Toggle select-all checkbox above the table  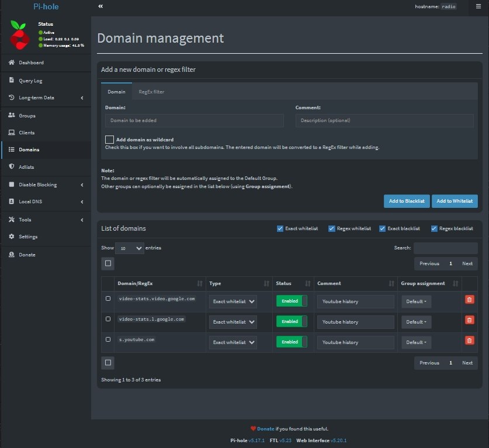pos(108,263)
